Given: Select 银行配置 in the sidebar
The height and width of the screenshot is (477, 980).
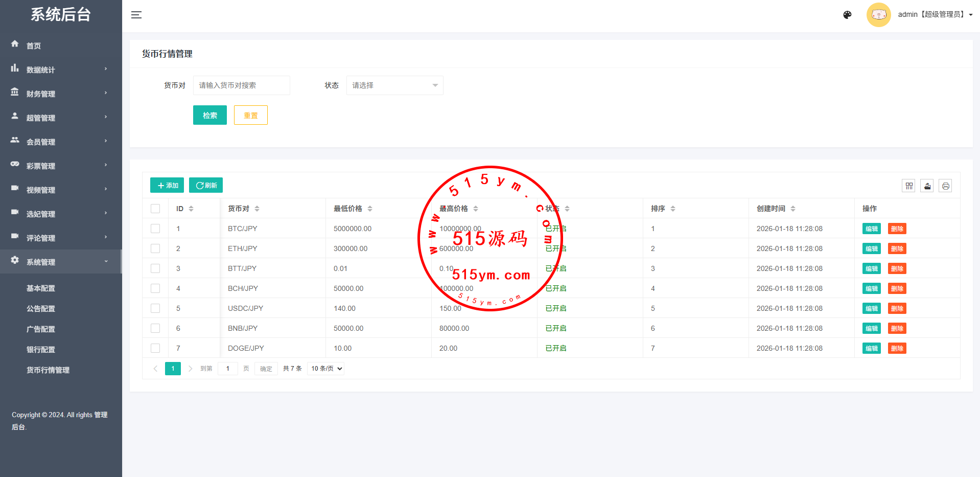Looking at the screenshot, I should [41, 350].
